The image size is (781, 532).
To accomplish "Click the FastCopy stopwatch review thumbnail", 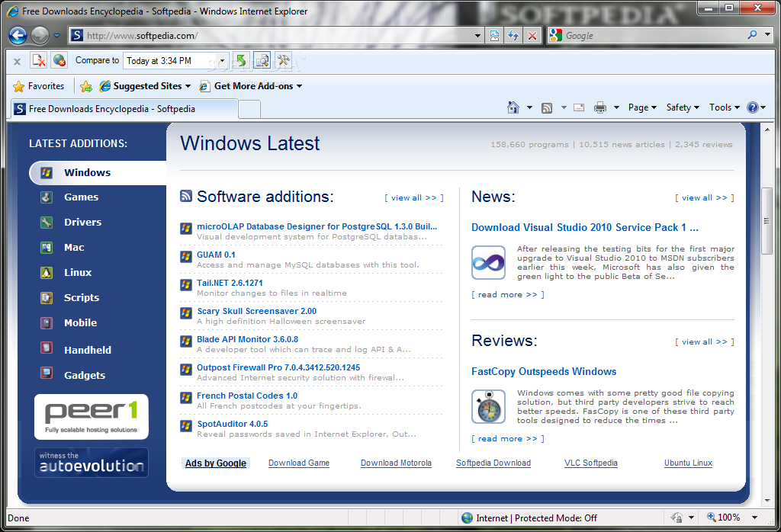I will 488,406.
